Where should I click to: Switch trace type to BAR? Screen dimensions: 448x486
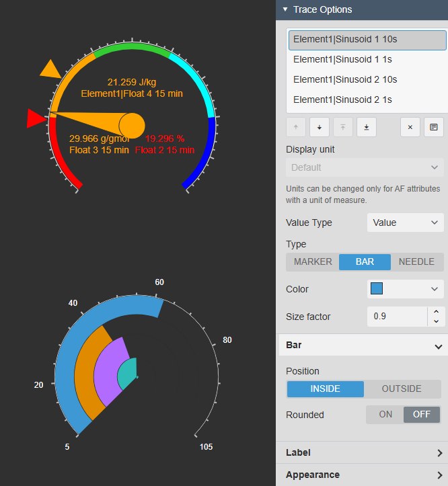coord(365,262)
